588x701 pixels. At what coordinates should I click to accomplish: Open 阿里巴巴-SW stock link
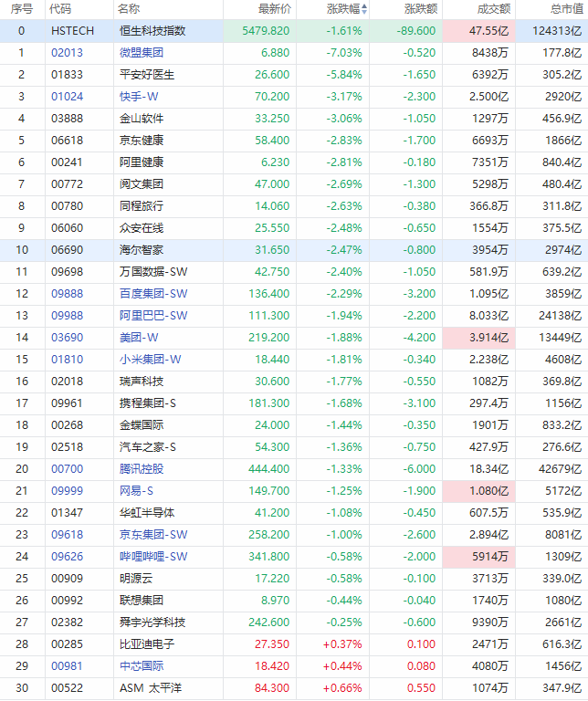153,316
